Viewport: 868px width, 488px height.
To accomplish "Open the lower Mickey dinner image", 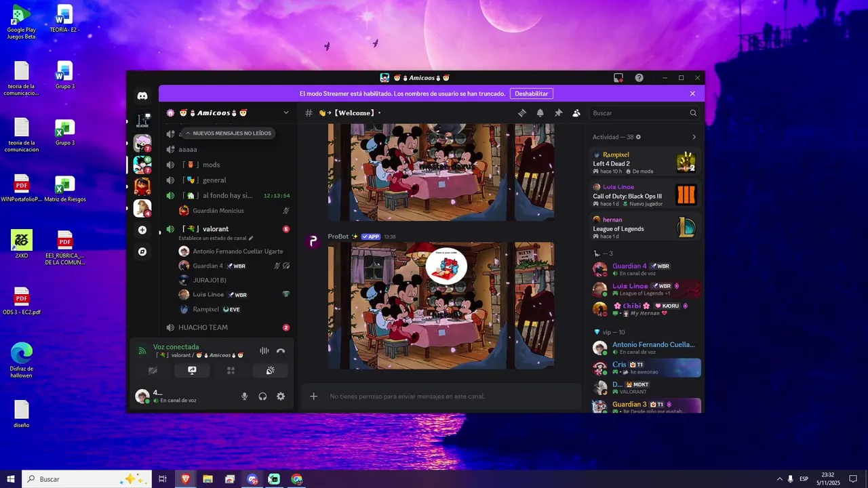I will (x=441, y=305).
